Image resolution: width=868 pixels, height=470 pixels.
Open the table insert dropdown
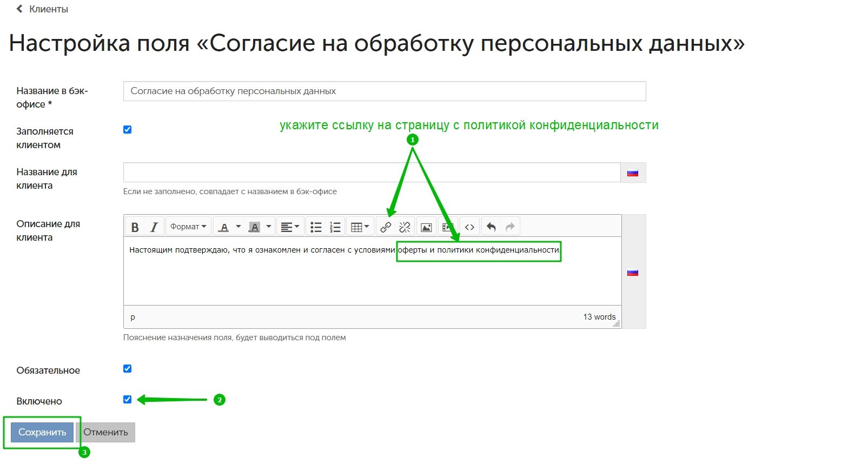pyautogui.click(x=360, y=227)
